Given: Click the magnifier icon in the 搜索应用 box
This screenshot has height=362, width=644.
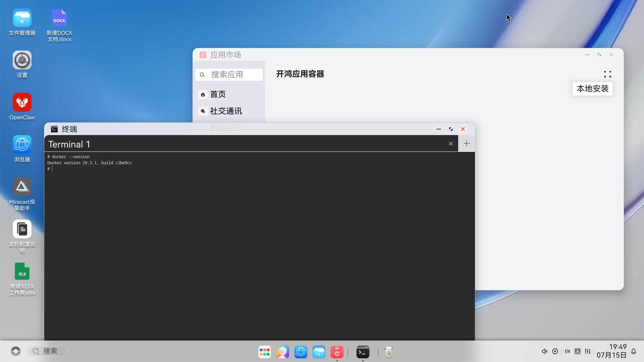Looking at the screenshot, I should (x=202, y=75).
